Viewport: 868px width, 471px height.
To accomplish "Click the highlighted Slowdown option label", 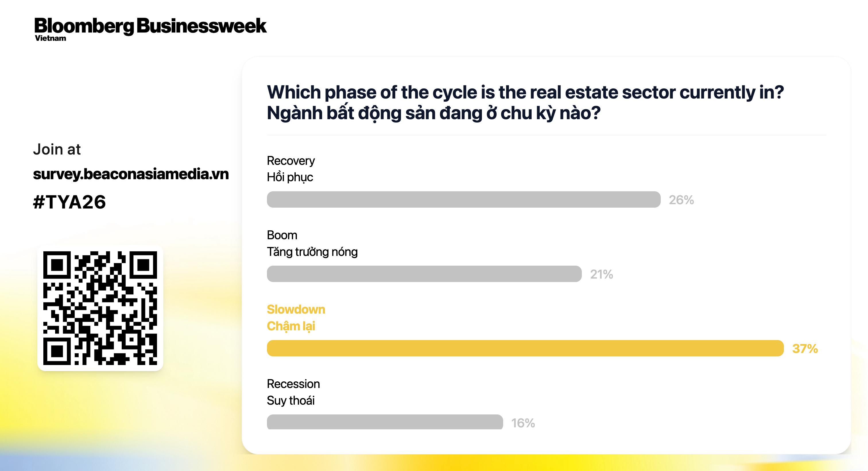I will (x=296, y=310).
